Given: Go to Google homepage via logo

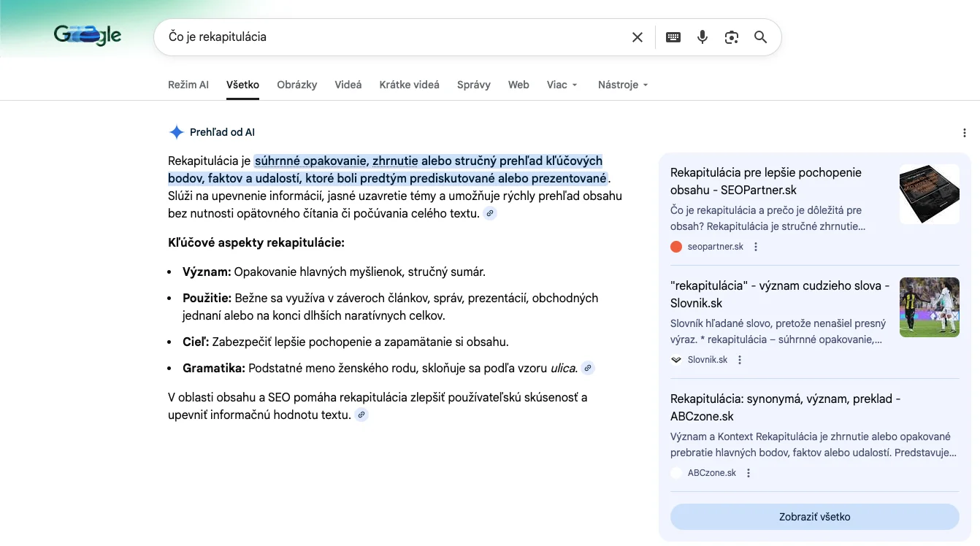Looking at the screenshot, I should pyautogui.click(x=88, y=35).
